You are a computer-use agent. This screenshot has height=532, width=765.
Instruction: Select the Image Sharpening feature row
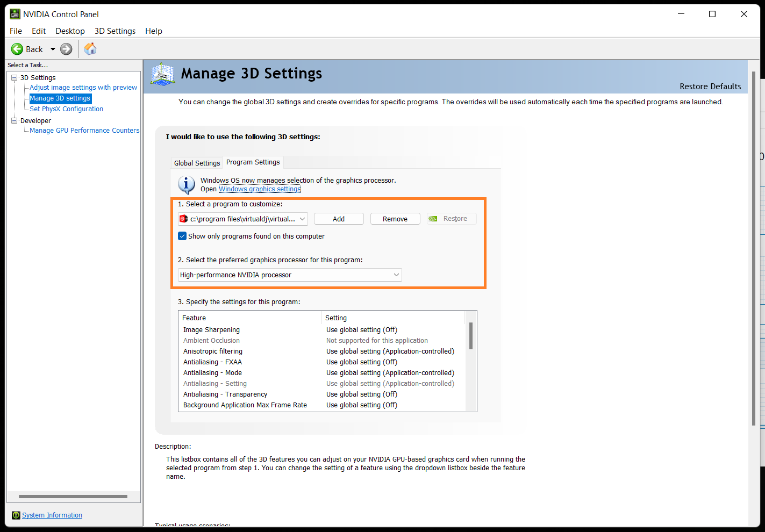coord(321,330)
